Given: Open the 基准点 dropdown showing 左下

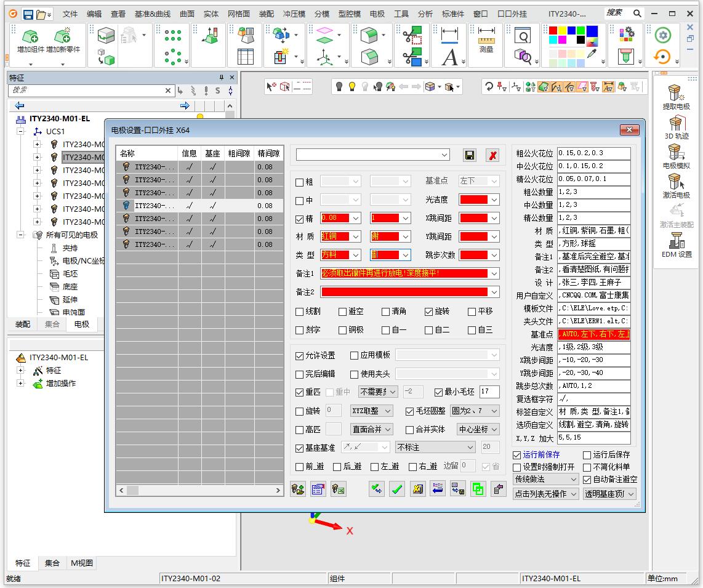Looking at the screenshot, I should 478,181.
